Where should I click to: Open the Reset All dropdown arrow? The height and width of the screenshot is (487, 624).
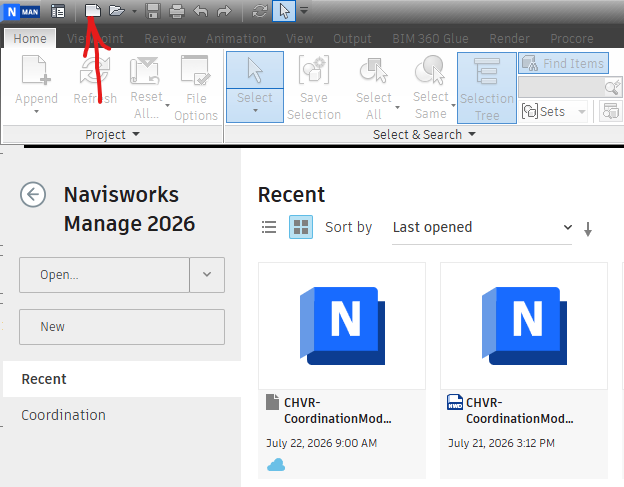[168, 105]
